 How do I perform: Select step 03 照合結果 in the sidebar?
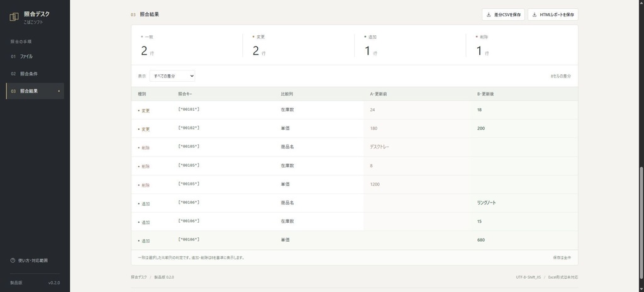point(35,91)
